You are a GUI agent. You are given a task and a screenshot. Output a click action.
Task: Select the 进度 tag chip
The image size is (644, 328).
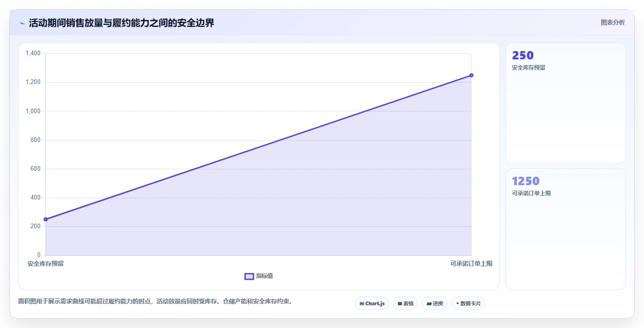pyautogui.click(x=435, y=303)
